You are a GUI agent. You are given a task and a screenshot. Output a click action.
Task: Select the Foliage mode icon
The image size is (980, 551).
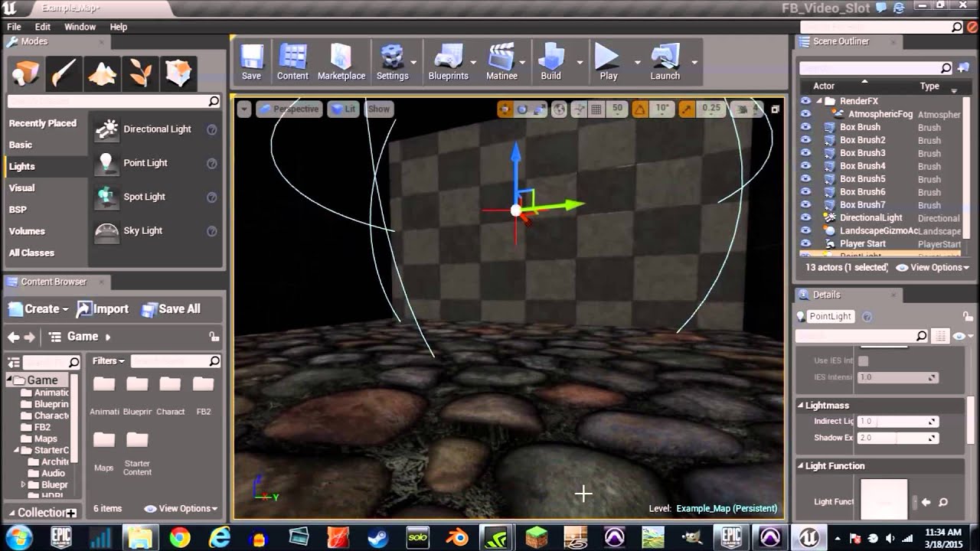(141, 73)
